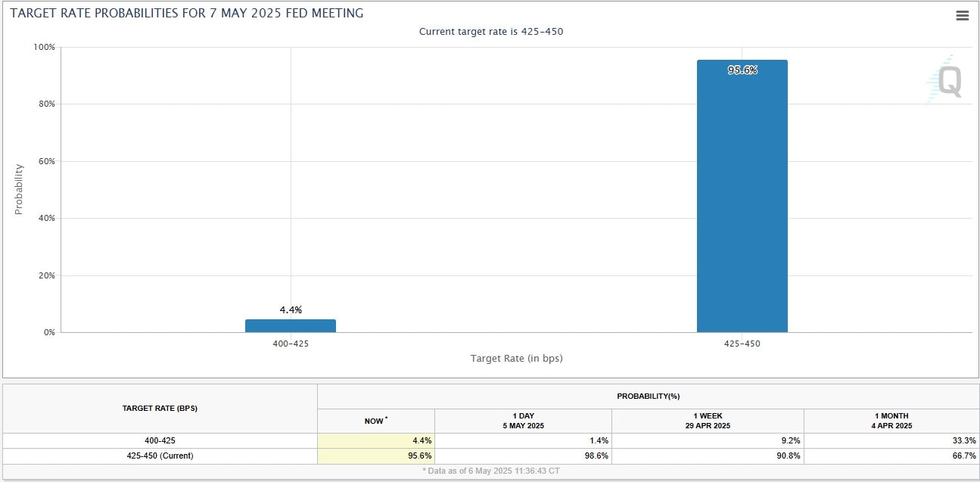Click the 4.4% data label above bar
The height and width of the screenshot is (482, 980).
click(x=291, y=309)
